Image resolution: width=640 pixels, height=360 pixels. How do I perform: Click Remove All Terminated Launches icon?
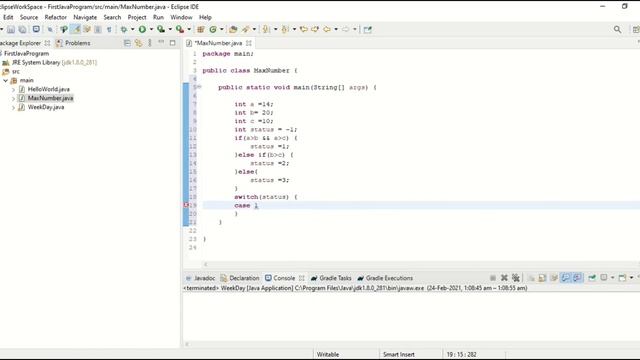tap(516, 278)
